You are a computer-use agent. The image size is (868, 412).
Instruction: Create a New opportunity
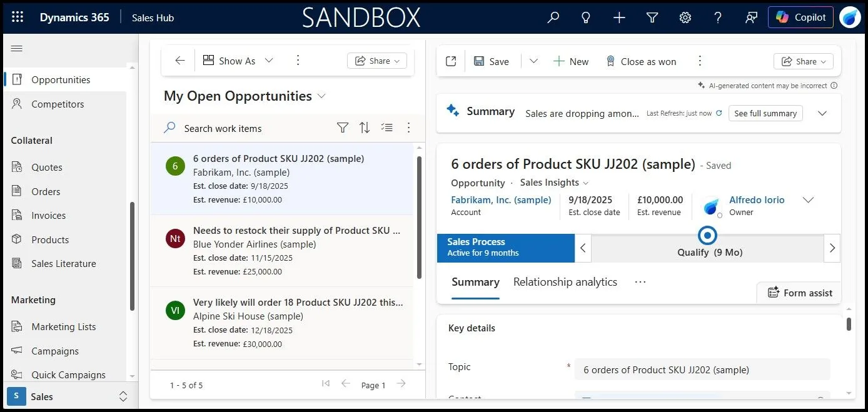(x=571, y=61)
